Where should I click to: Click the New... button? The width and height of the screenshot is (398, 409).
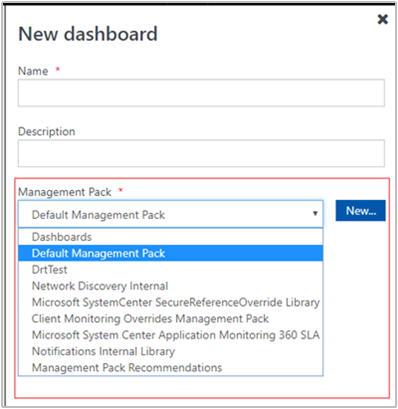pos(361,211)
